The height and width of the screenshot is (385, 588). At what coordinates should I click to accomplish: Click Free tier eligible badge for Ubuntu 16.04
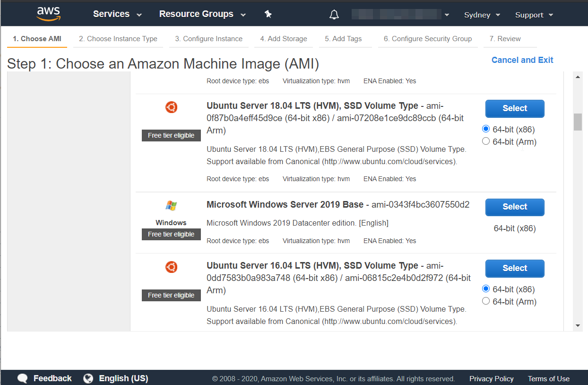171,295
